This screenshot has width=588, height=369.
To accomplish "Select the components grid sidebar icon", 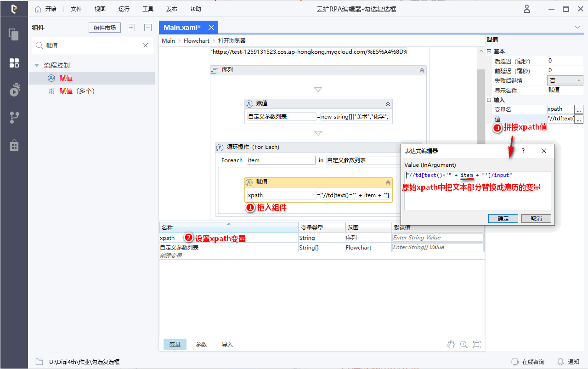I will coord(14,63).
